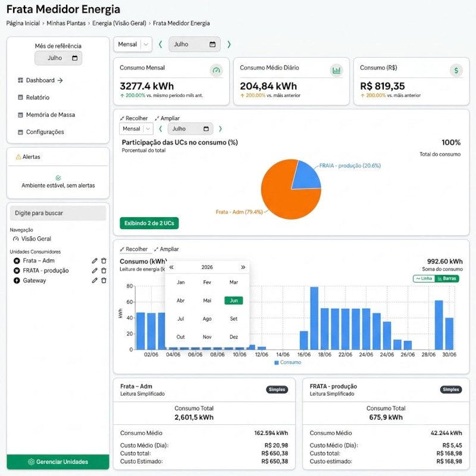
Task: Follow the Minhas Plantas breadcrumb link
Action: [x=66, y=23]
